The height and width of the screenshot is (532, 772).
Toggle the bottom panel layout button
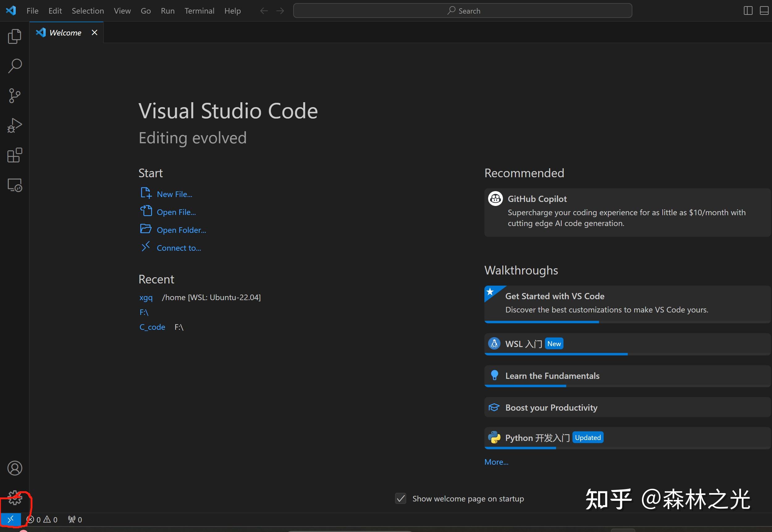pyautogui.click(x=764, y=11)
